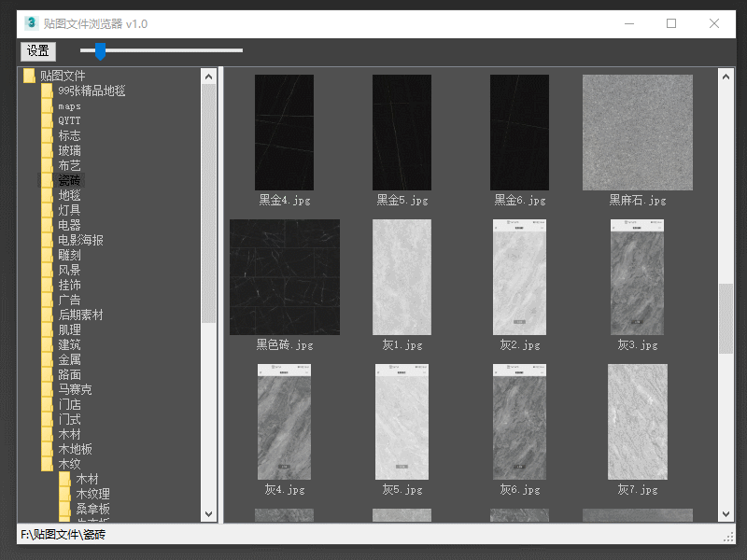Open the 灰3.jpg thumbnail
The width and height of the screenshot is (747, 560).
pyautogui.click(x=637, y=277)
